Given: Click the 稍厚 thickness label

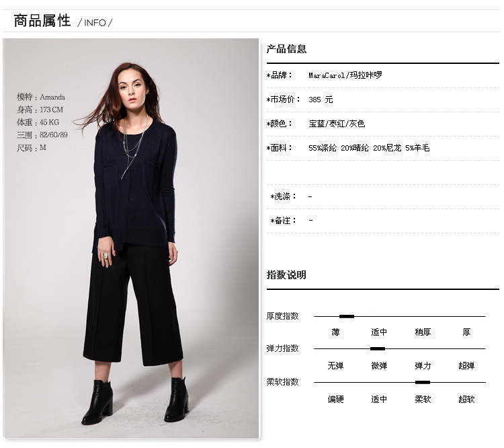Looking at the screenshot, I should pyautogui.click(x=423, y=332).
